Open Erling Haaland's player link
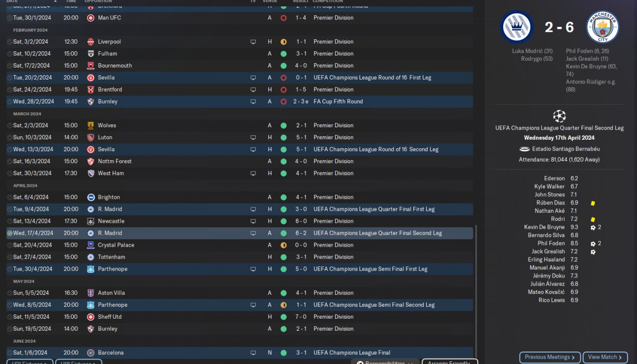Viewport: 637px width, 364px height. point(546,260)
